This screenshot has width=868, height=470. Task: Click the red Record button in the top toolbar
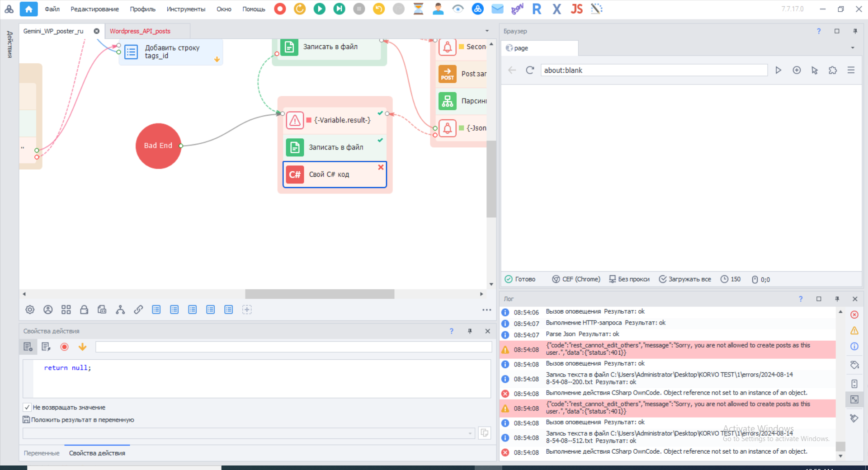click(280, 9)
